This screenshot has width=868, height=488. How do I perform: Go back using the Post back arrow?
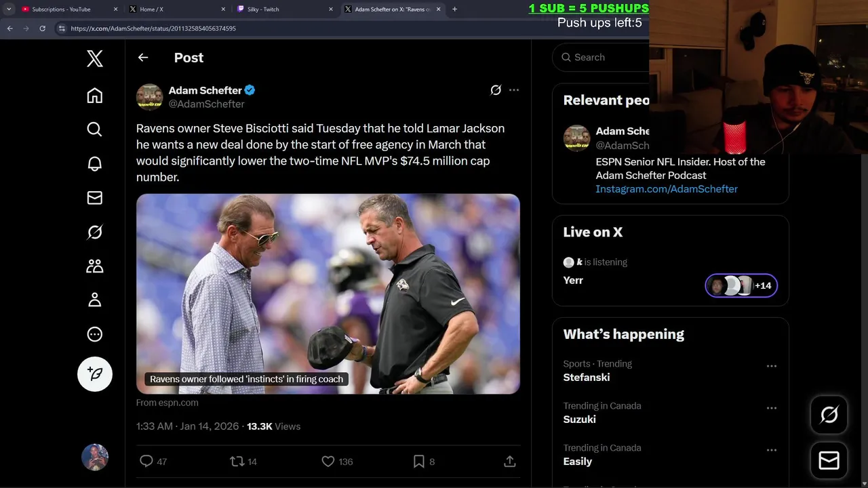tap(143, 58)
